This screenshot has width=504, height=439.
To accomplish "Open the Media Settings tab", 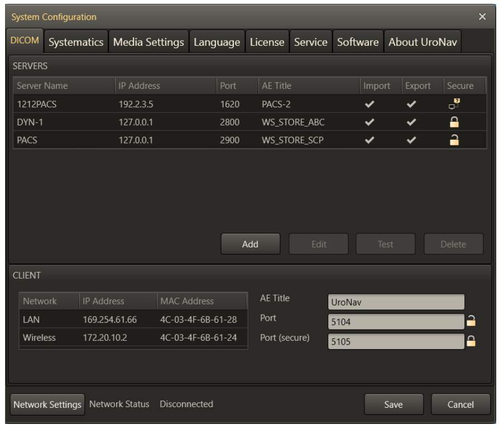I will [148, 42].
